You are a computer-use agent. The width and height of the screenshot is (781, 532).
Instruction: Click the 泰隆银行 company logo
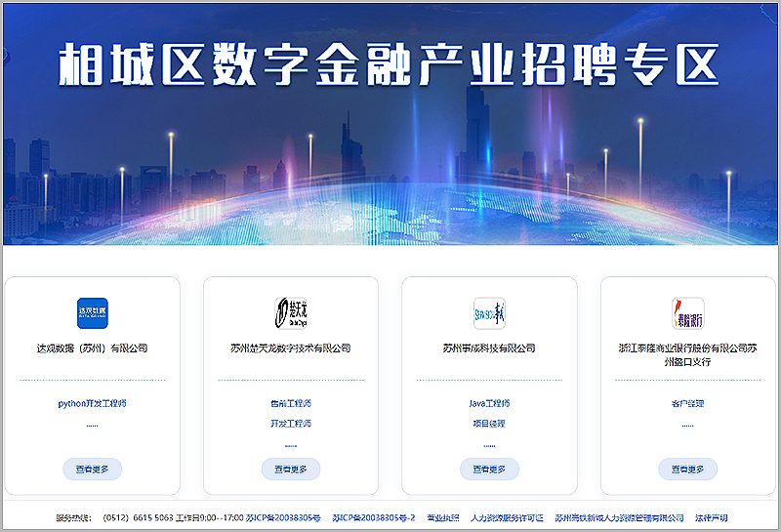click(688, 313)
